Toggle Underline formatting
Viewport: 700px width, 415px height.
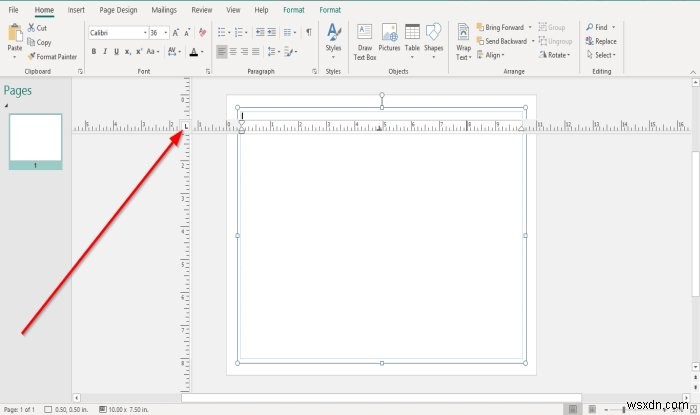tap(116, 52)
